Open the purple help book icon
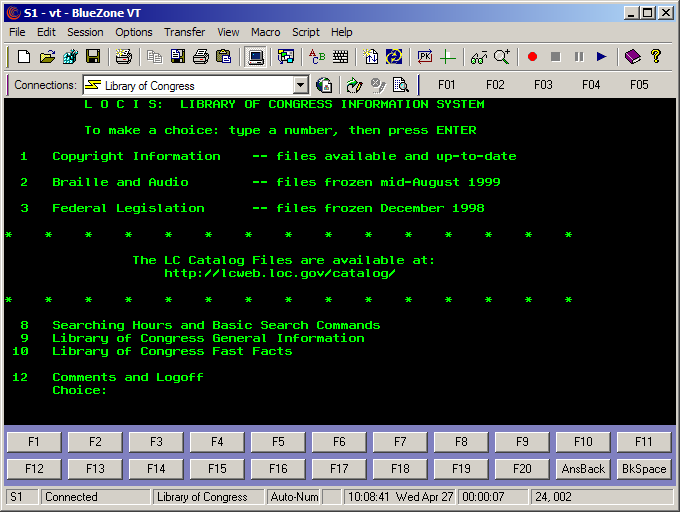680x512 pixels. tap(632, 57)
